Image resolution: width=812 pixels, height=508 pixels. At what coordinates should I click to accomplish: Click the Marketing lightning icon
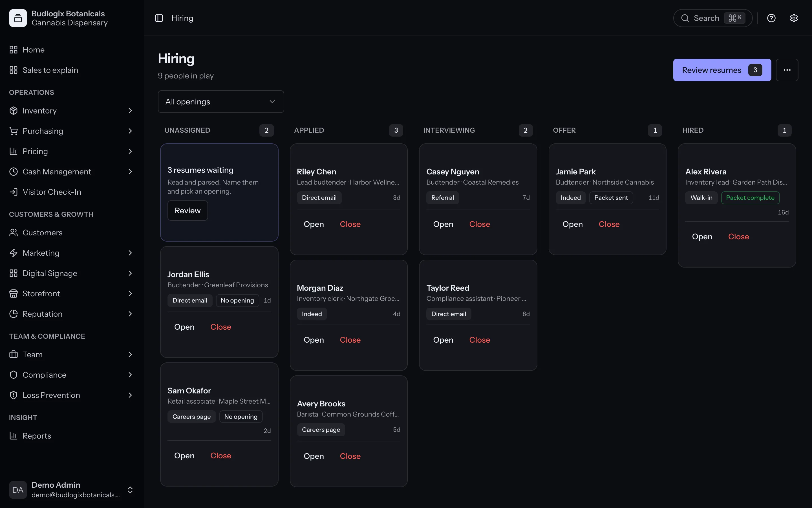coord(14,253)
